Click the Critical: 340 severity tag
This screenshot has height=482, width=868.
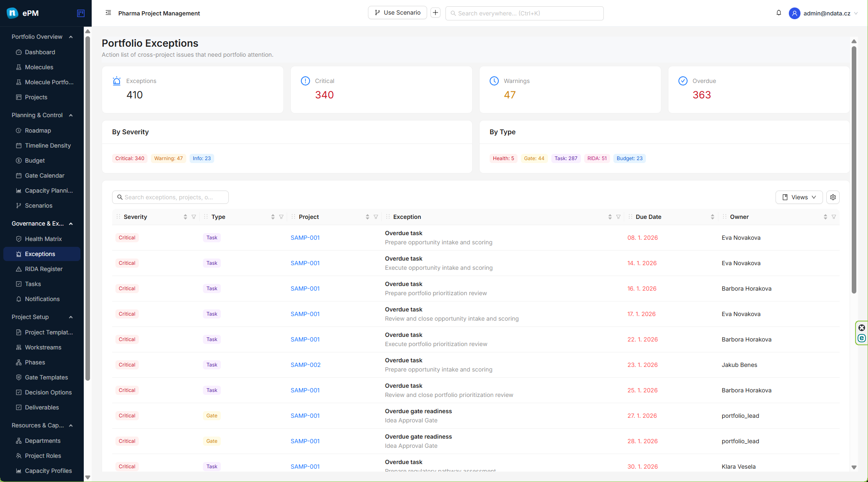[130, 158]
